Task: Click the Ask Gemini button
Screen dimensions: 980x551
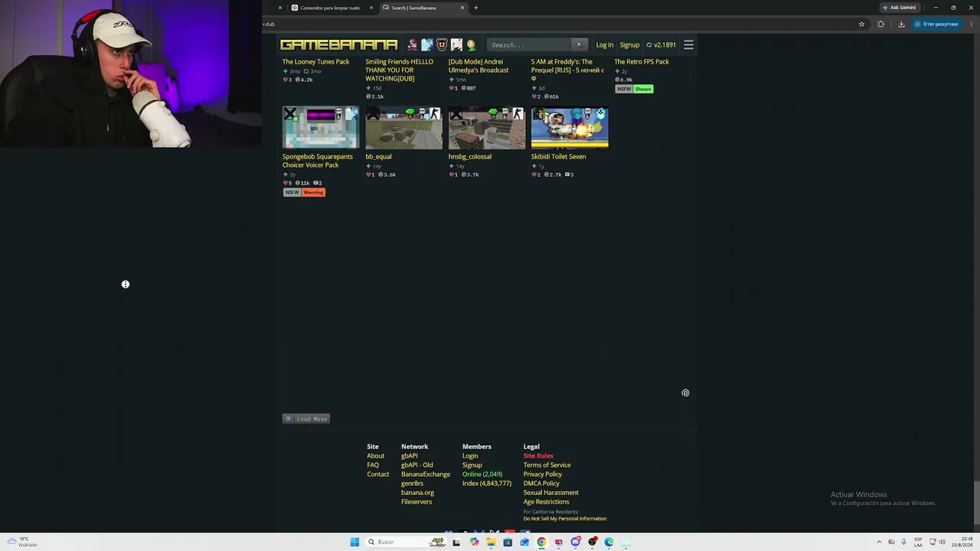Action: coord(899,8)
